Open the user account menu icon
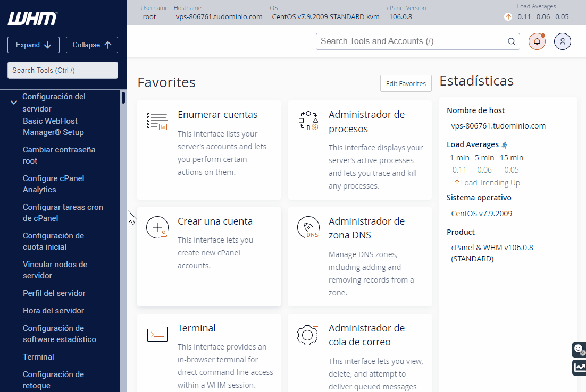Image resolution: width=586 pixels, height=392 pixels. point(563,41)
